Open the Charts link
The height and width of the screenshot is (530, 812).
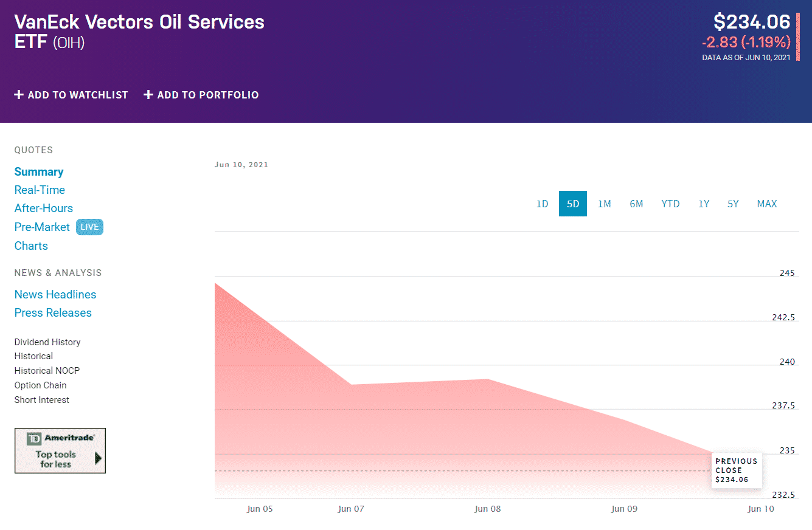31,246
